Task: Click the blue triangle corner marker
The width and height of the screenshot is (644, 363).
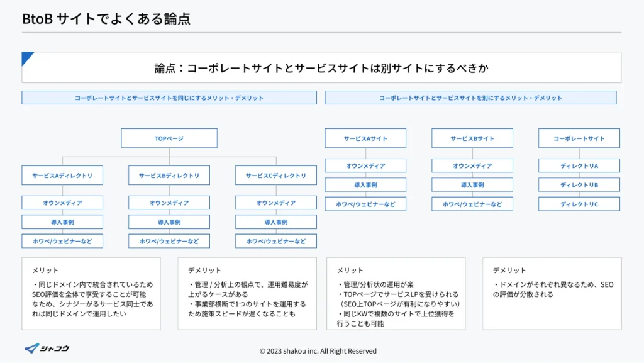Action: pyautogui.click(x=26, y=57)
